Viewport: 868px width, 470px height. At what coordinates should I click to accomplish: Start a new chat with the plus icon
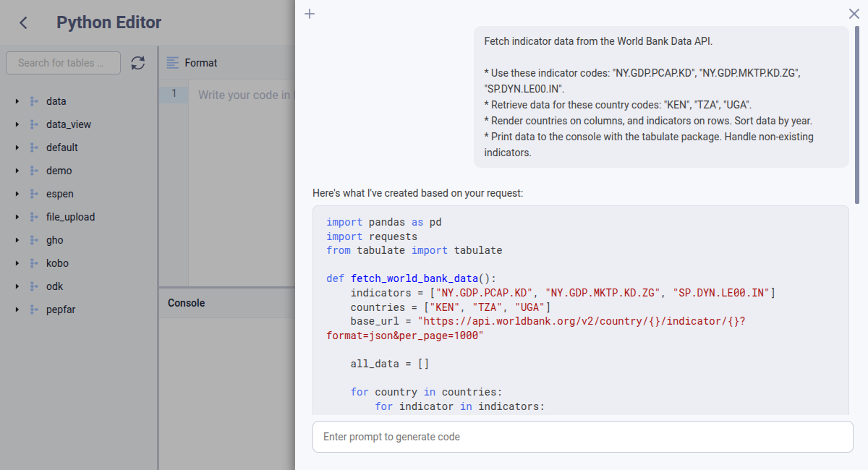(x=310, y=14)
